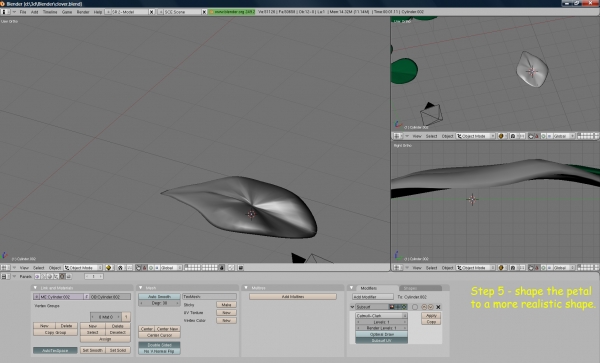The width and height of the screenshot is (600, 363).
Task: Select the Scene context icon in Panels header
Action: point(69,276)
